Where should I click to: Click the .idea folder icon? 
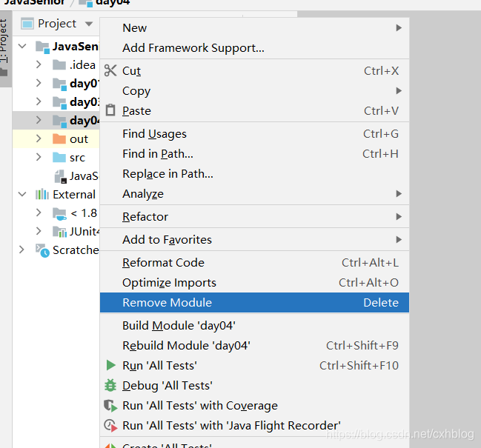[x=59, y=65]
